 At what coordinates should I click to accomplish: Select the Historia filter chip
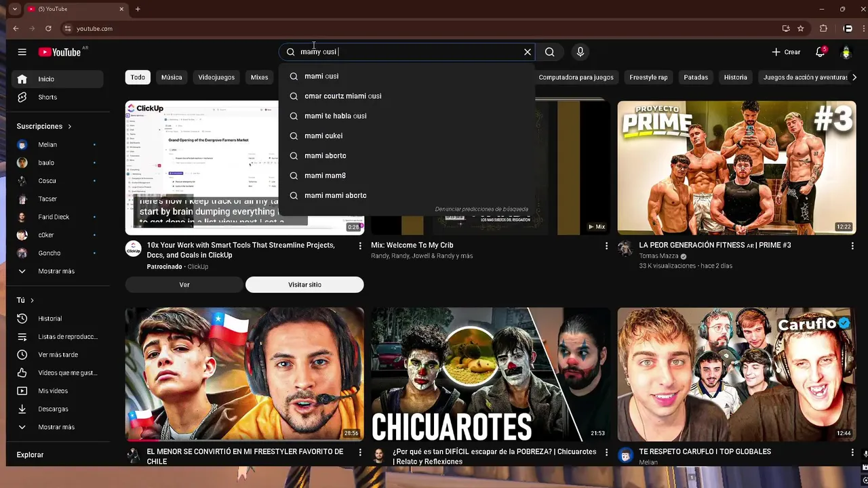(735, 77)
